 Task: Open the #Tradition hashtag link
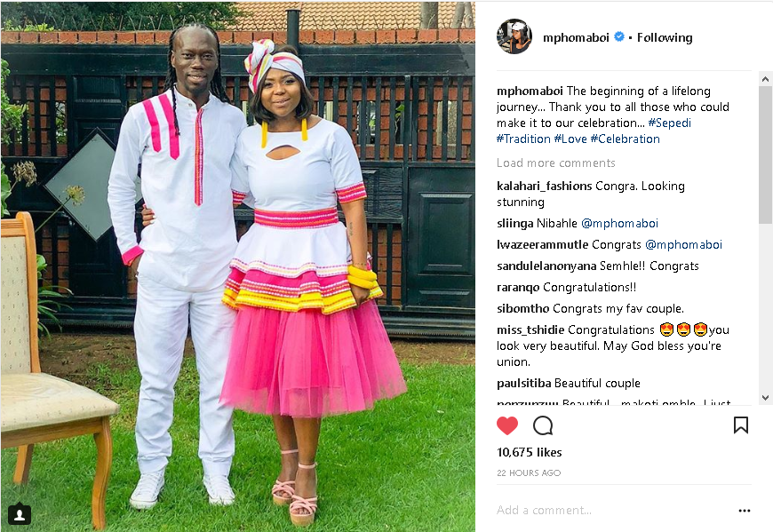[523, 139]
